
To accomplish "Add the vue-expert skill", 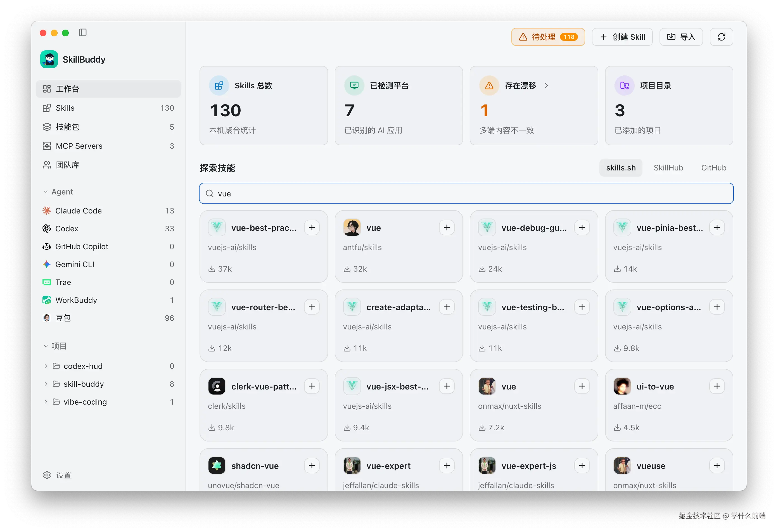I will pos(447,466).
